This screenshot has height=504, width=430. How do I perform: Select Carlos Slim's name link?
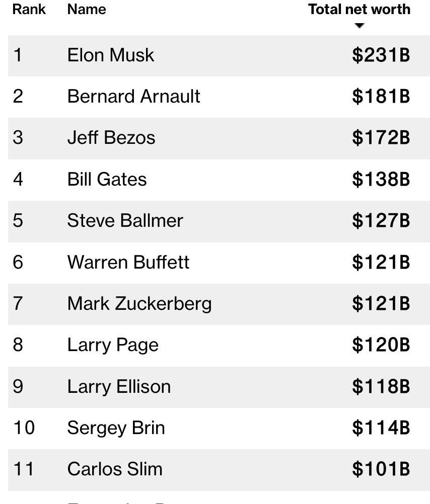[x=115, y=469]
